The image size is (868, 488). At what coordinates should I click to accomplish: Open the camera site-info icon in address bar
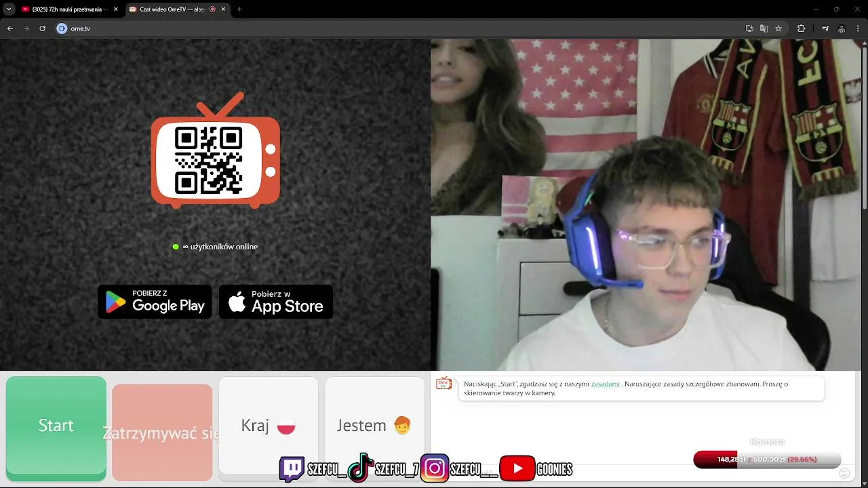62,28
